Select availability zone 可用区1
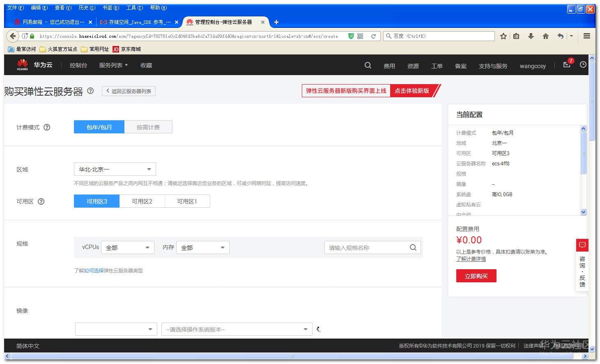This screenshot has height=364, width=600. tap(187, 201)
